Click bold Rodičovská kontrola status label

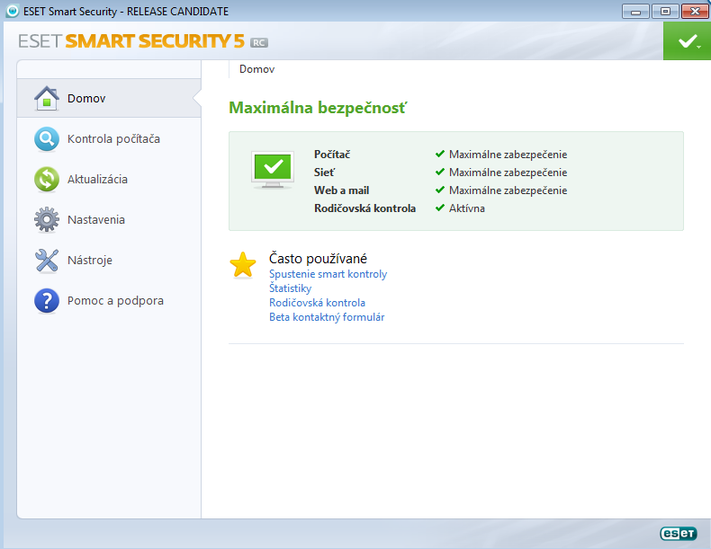[365, 208]
